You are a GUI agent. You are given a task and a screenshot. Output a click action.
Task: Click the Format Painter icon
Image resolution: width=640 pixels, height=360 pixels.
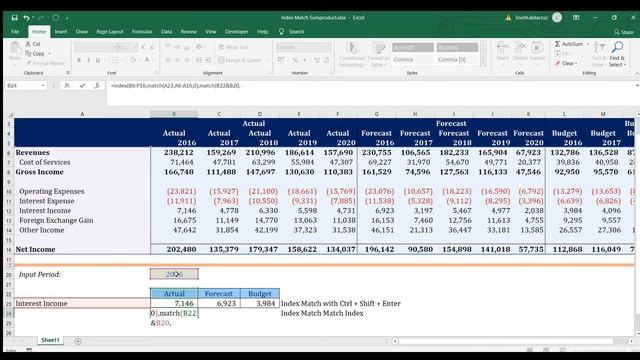(x=29, y=63)
